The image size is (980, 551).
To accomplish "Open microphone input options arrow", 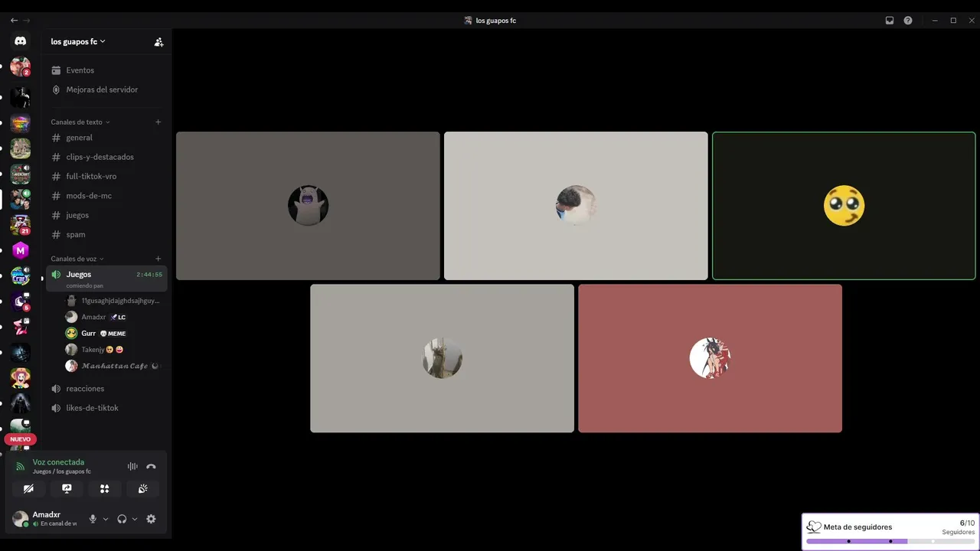I will pos(106,519).
